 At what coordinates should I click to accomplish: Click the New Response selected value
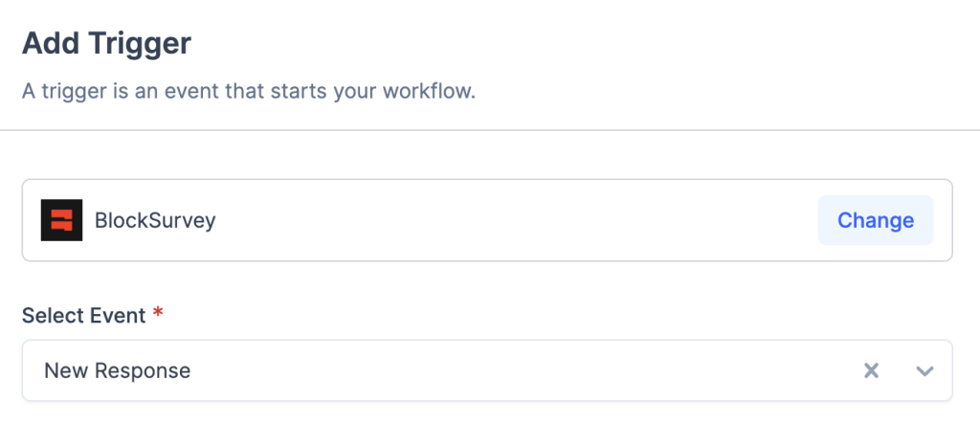click(x=117, y=370)
